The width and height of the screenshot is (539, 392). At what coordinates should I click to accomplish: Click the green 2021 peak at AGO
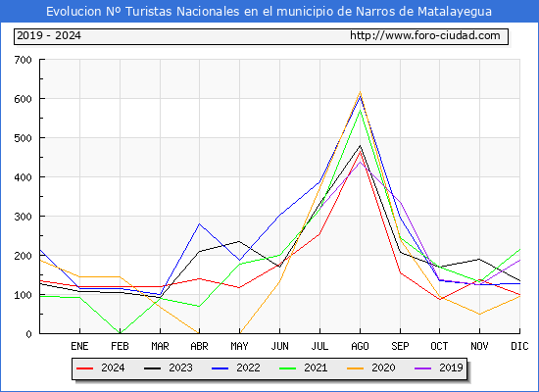pos(360,110)
